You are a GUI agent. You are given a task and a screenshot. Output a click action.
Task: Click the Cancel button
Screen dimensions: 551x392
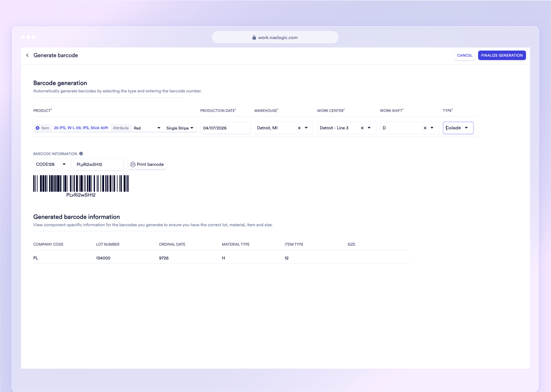pyautogui.click(x=465, y=55)
